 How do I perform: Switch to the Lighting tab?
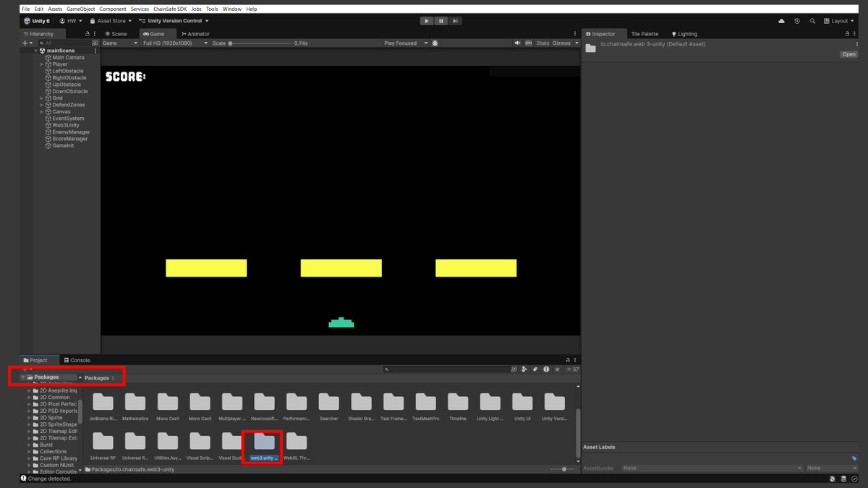pos(684,34)
